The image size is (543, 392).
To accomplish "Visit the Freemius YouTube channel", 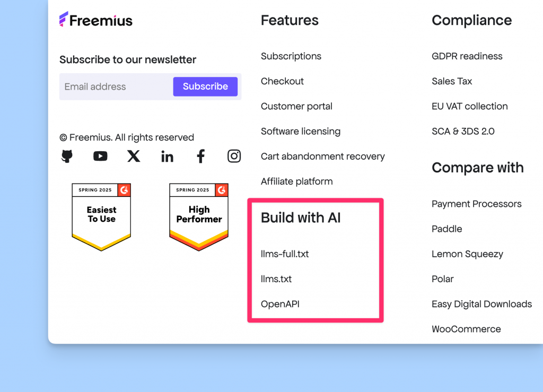I will coord(100,156).
